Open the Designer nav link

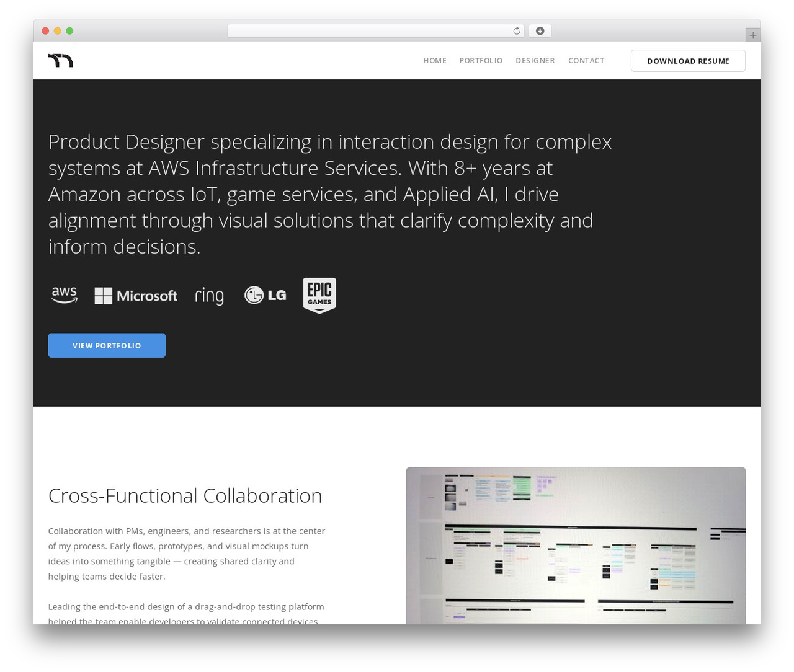tap(535, 60)
